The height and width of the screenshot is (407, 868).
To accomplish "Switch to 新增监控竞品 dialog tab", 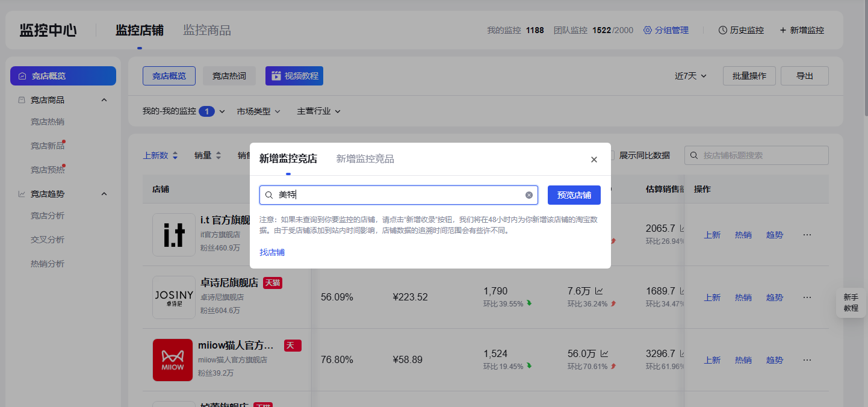I will click(x=365, y=159).
